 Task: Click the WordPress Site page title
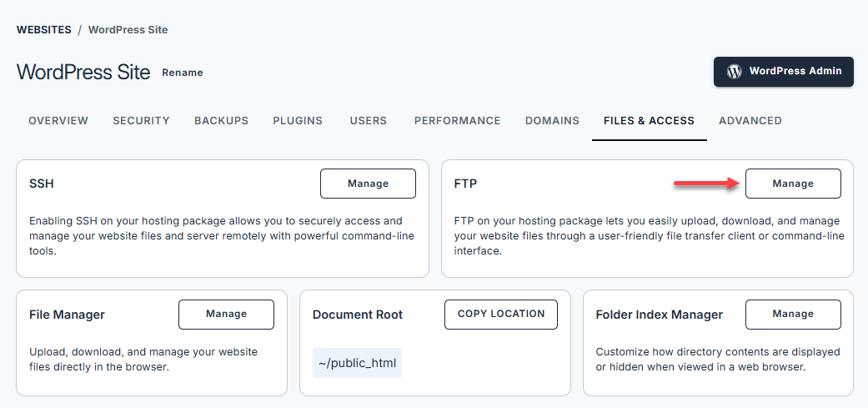coord(83,73)
